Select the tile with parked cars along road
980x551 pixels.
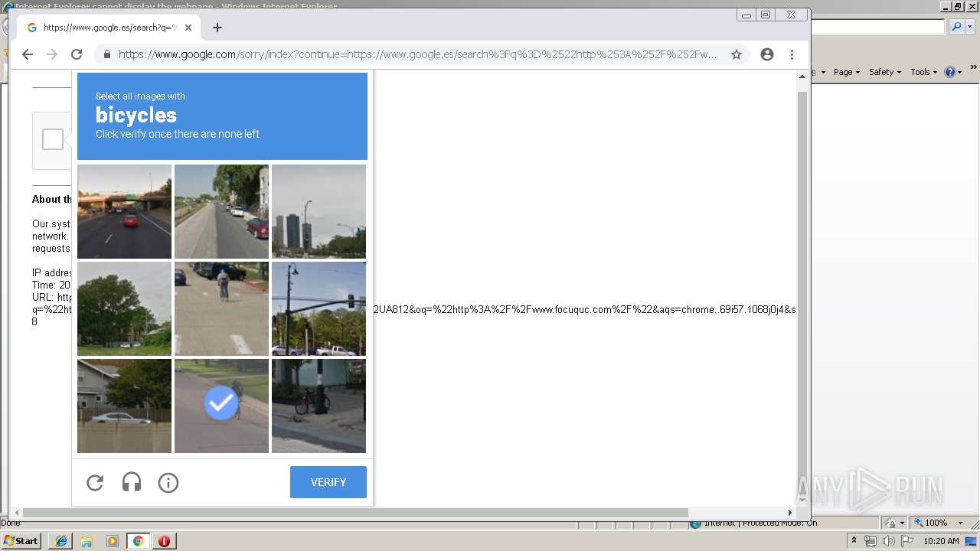(x=221, y=211)
